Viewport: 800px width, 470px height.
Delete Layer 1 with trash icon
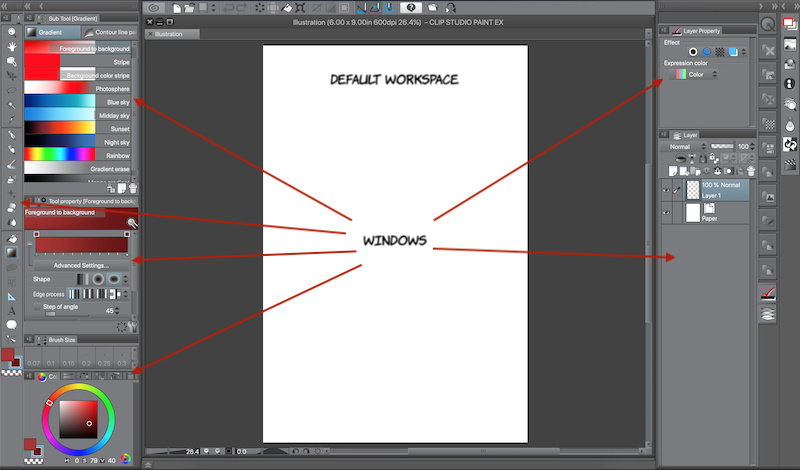coord(751,171)
